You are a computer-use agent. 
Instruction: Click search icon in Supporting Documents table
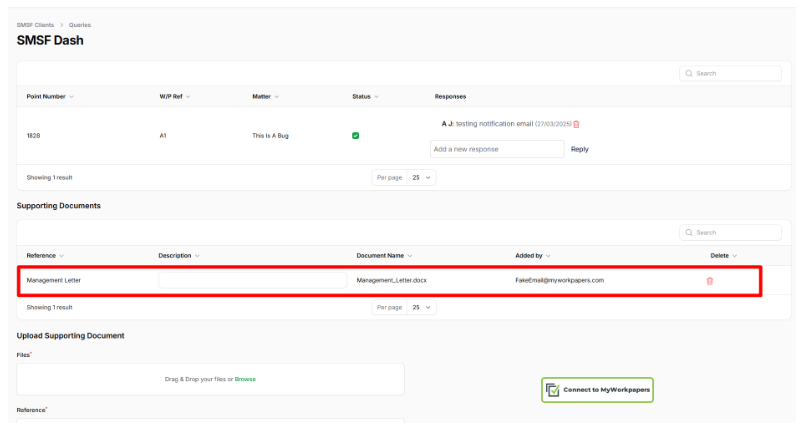tap(690, 232)
